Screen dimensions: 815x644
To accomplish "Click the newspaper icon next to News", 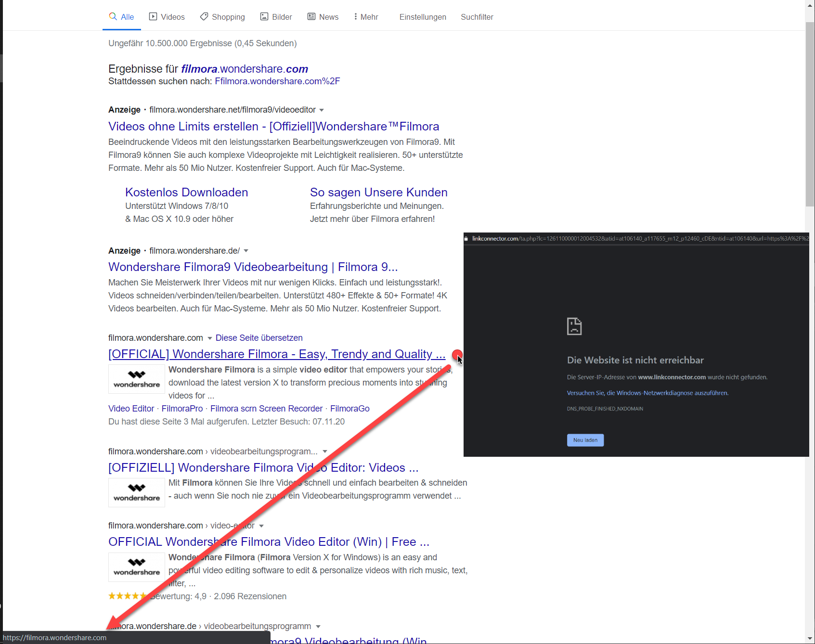I will (x=310, y=16).
